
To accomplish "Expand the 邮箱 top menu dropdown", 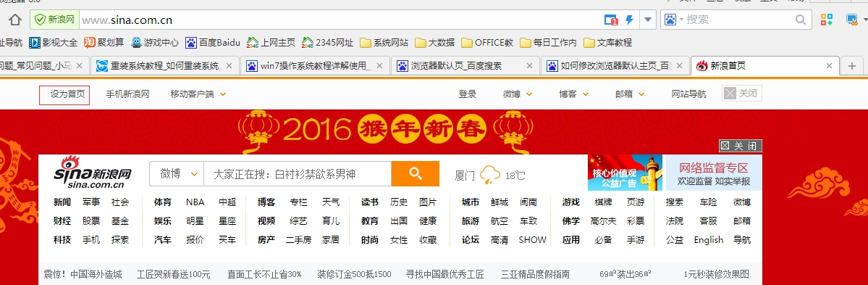I will coord(630,94).
